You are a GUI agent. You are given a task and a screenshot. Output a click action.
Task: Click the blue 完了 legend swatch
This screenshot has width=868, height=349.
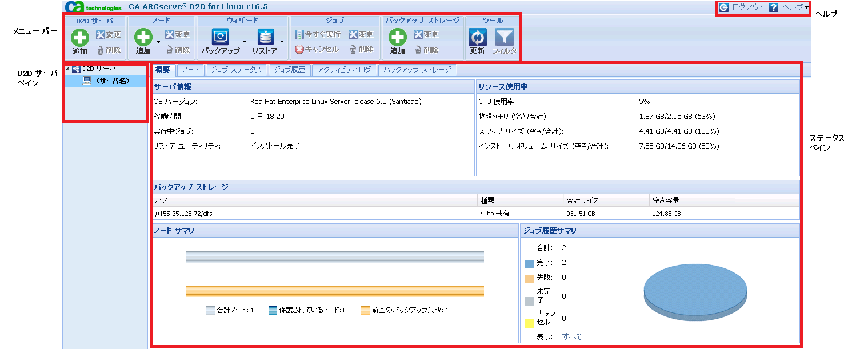(529, 264)
